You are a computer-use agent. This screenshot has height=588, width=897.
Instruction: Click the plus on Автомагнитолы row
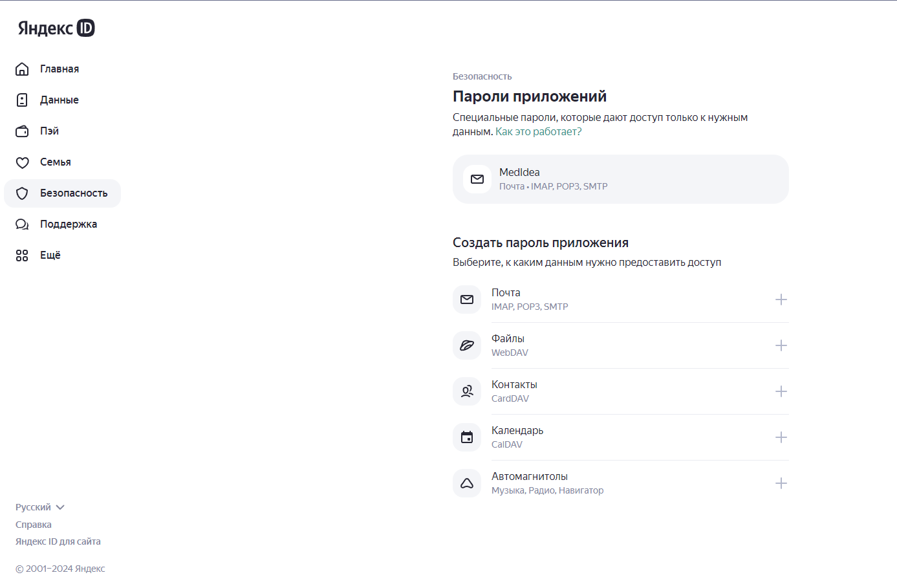tap(781, 483)
